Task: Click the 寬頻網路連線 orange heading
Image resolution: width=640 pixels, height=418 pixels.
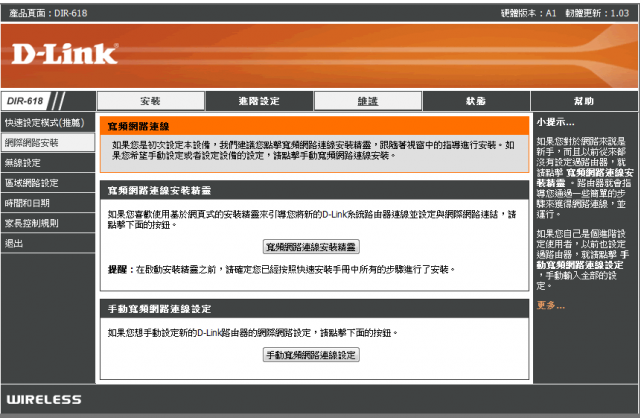Action: (x=138, y=127)
